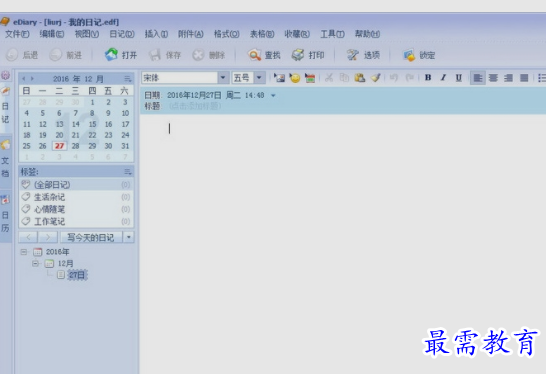Center align the text

click(x=493, y=78)
